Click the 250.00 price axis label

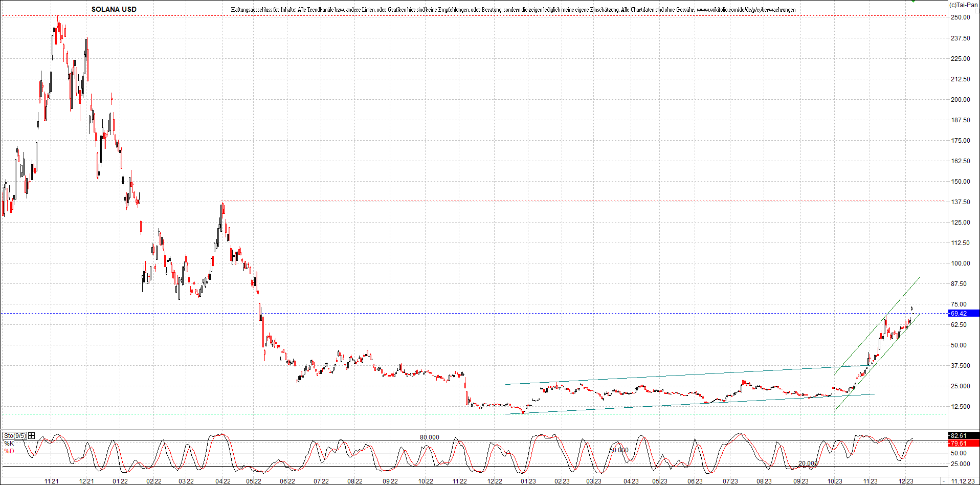[x=960, y=17]
